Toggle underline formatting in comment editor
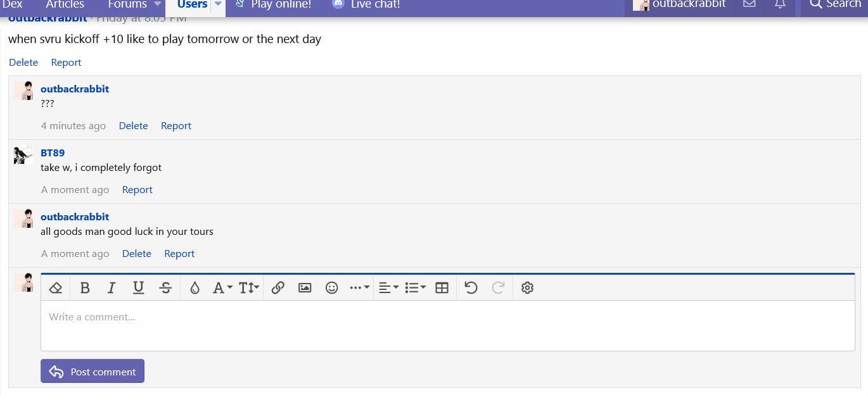The height and width of the screenshot is (395, 868). (x=139, y=288)
